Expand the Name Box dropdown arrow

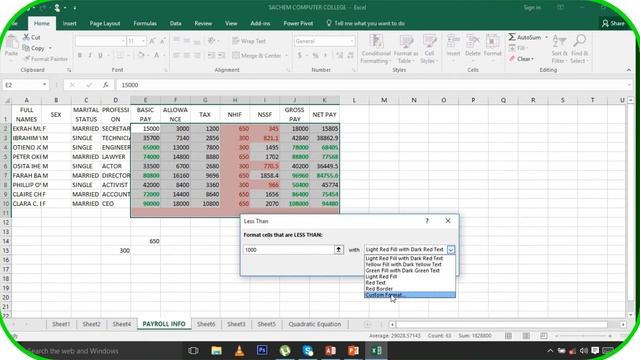44,85
